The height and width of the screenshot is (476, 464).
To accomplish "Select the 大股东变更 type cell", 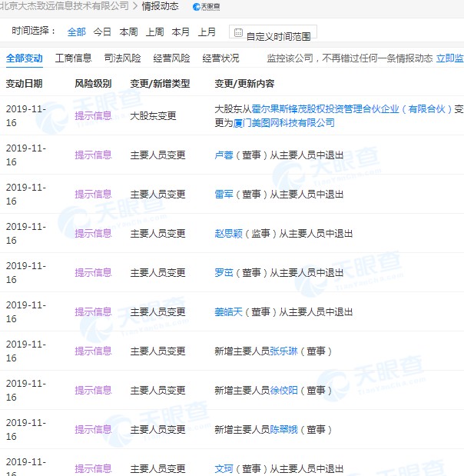I will click(153, 116).
